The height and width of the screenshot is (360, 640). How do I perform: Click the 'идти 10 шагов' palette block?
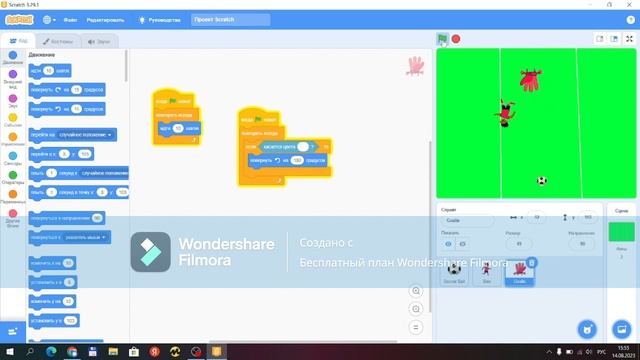[x=50, y=71]
